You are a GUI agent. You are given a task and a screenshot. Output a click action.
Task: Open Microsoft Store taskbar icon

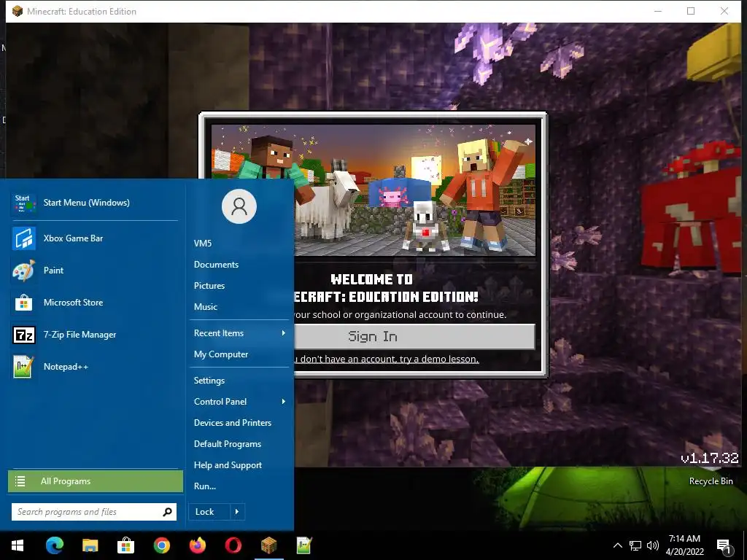(125, 545)
